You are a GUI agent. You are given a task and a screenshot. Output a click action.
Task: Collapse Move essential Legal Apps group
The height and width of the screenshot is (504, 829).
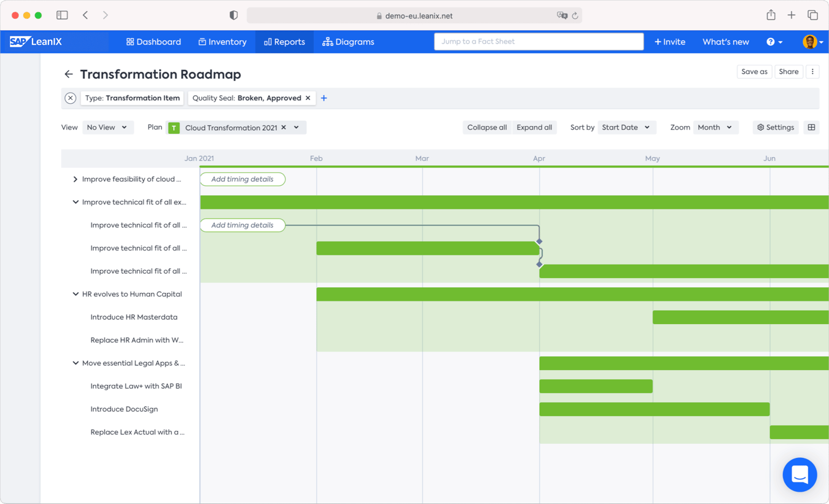76,363
